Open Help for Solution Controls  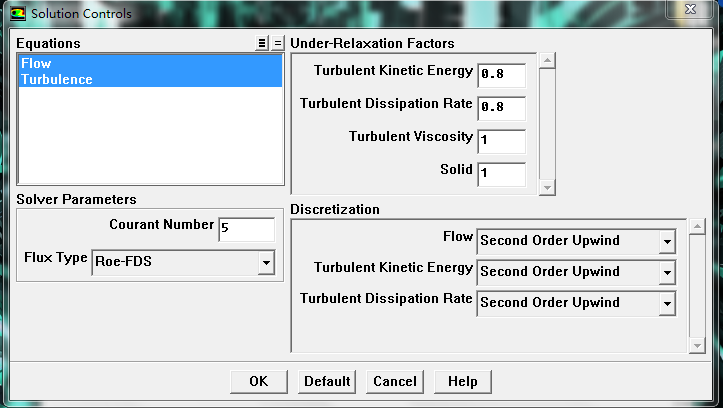(462, 382)
